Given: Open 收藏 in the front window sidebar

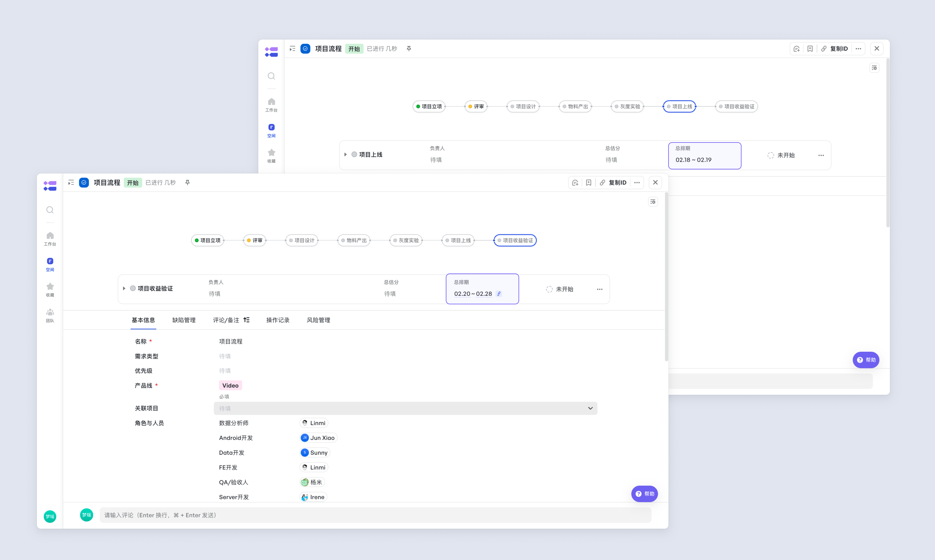Looking at the screenshot, I should pos(50,290).
